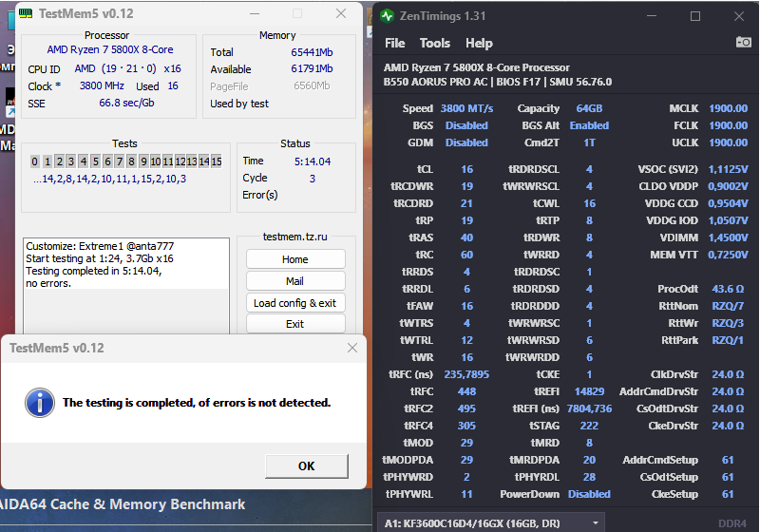This screenshot has width=760, height=532.
Task: Select test box 0 in Tests
Action: tap(35, 161)
